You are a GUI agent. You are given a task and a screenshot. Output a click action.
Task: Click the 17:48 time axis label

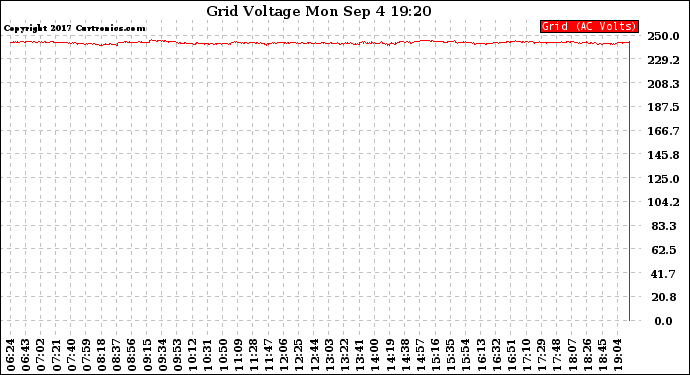[x=557, y=355]
